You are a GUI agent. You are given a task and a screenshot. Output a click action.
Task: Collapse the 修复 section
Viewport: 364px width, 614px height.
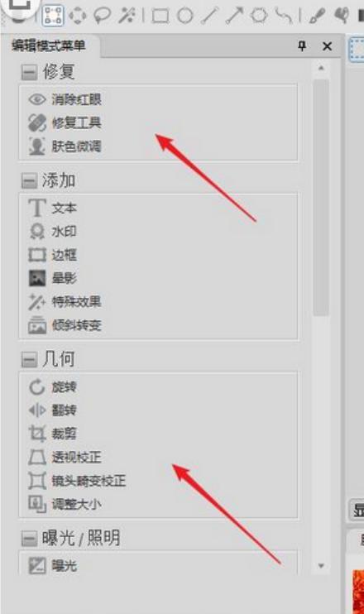29,73
